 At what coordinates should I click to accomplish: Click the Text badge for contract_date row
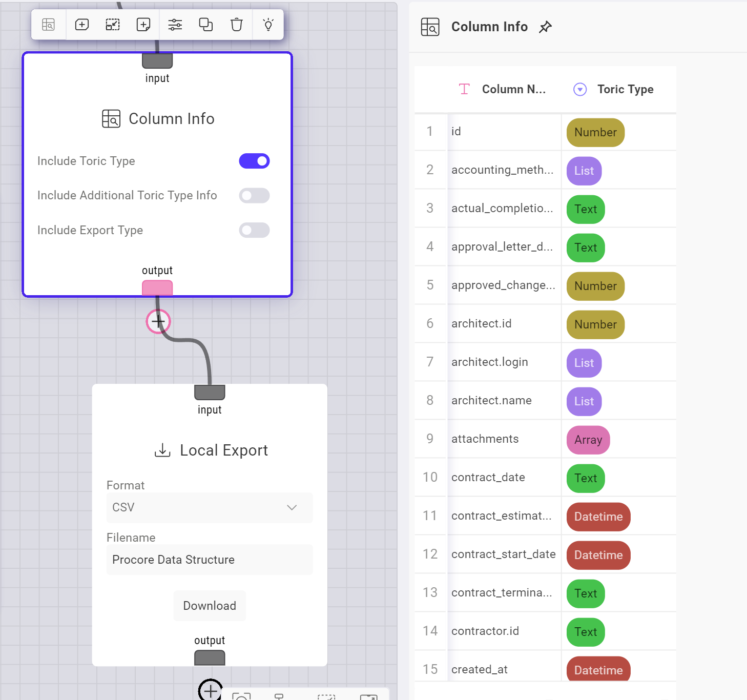(586, 479)
